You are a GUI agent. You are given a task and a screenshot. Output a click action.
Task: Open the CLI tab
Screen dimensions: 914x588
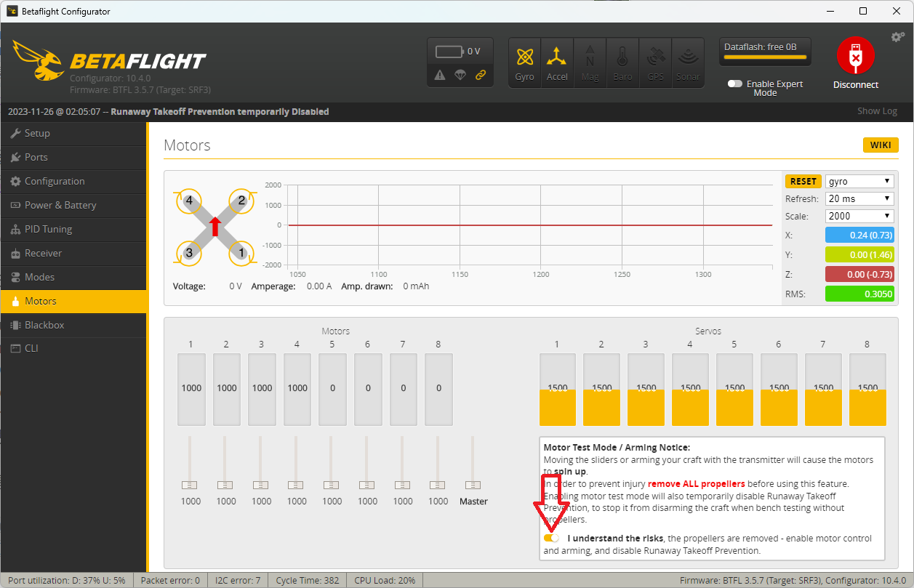tap(73, 348)
